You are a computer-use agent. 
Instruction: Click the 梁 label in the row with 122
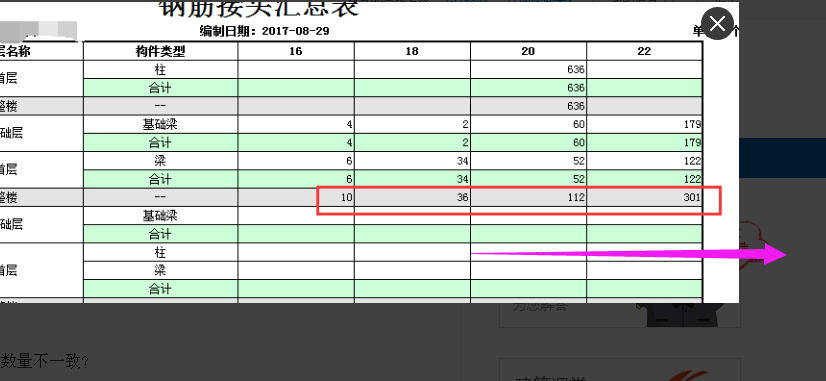coord(160,161)
